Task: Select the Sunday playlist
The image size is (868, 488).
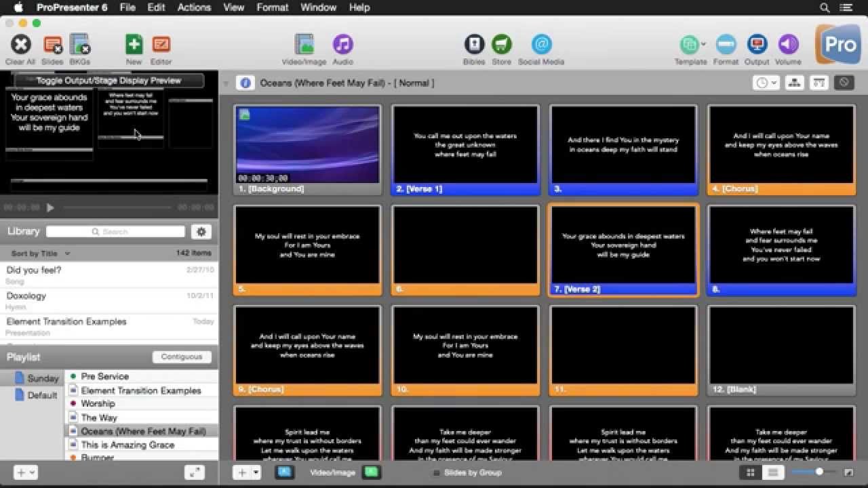Action: 32,378
